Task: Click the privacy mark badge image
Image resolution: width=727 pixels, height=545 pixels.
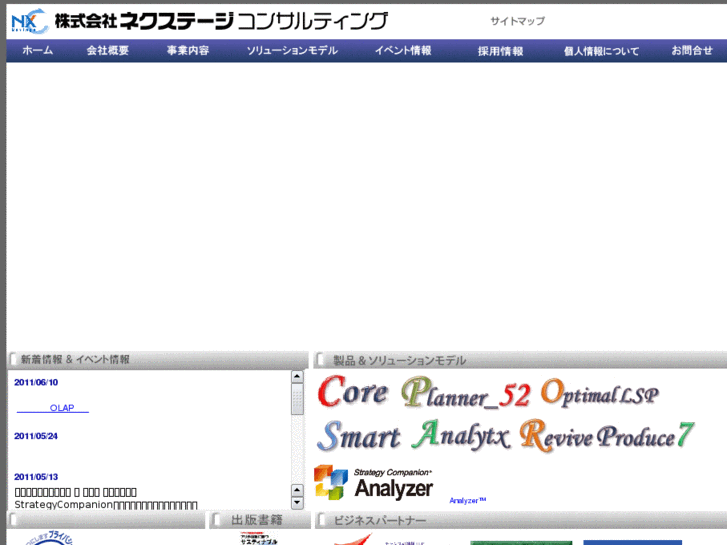Action: pos(50,538)
